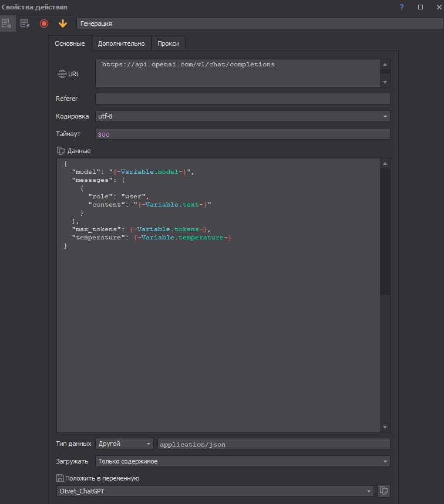The width and height of the screenshot is (444, 504).
Task: Click the copy icon beside Данные label
Action: pyautogui.click(x=60, y=151)
